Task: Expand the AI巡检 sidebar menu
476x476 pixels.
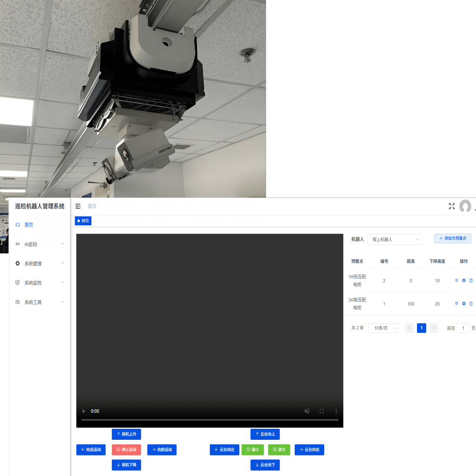Action: click(x=40, y=244)
